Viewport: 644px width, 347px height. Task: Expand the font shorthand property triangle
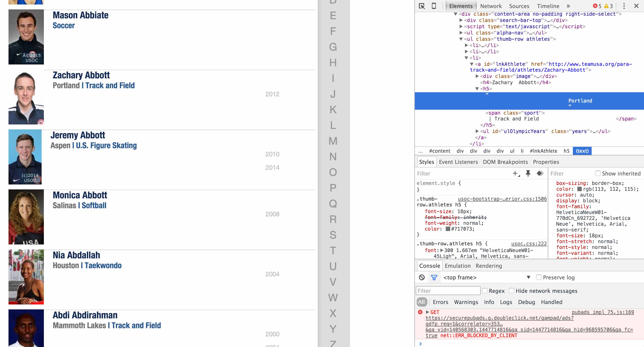coord(442,251)
